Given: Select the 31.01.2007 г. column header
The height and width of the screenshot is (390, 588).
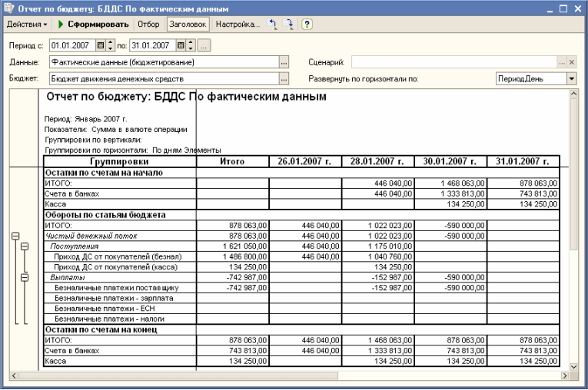Looking at the screenshot, I should click(x=523, y=161).
